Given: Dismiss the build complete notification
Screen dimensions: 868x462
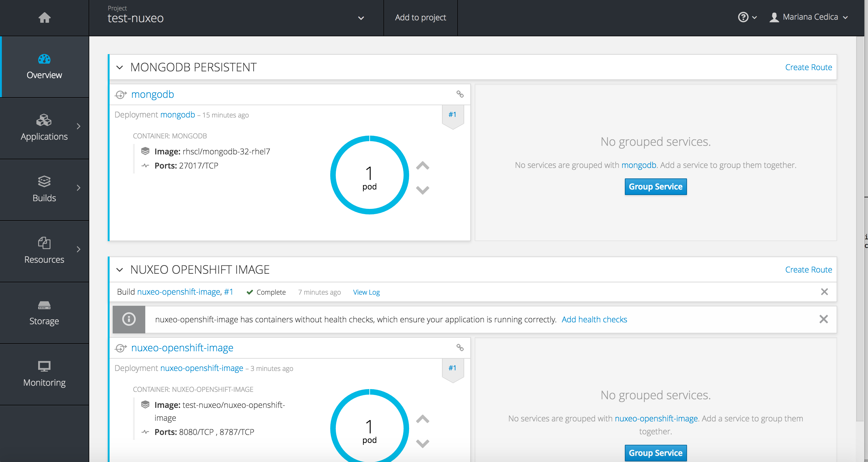Looking at the screenshot, I should pyautogui.click(x=824, y=292).
